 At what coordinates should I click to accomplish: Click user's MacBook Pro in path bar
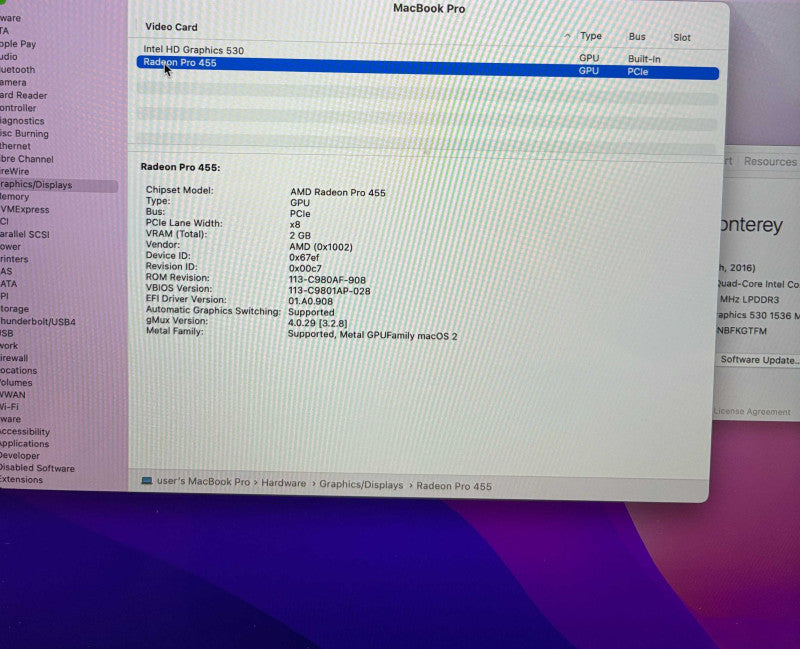tap(203, 482)
